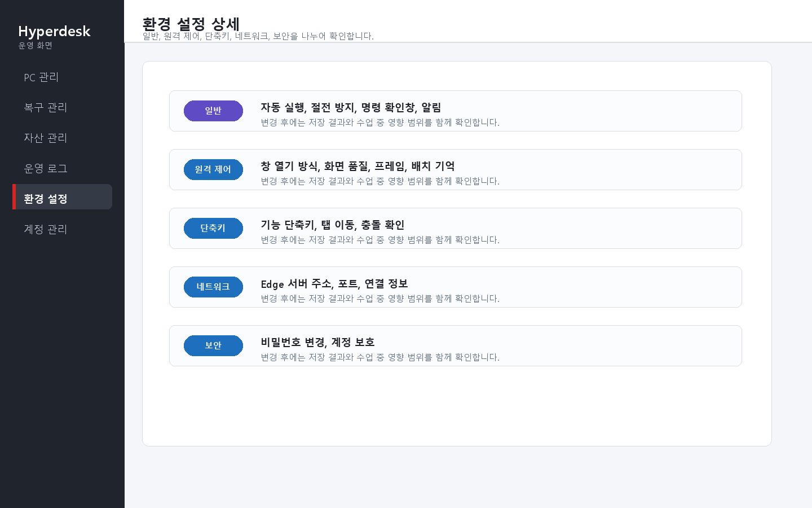Click heading 'Edge 서버 주소, 포트, 연결 정보'
This screenshot has height=508, width=812.
point(334,283)
